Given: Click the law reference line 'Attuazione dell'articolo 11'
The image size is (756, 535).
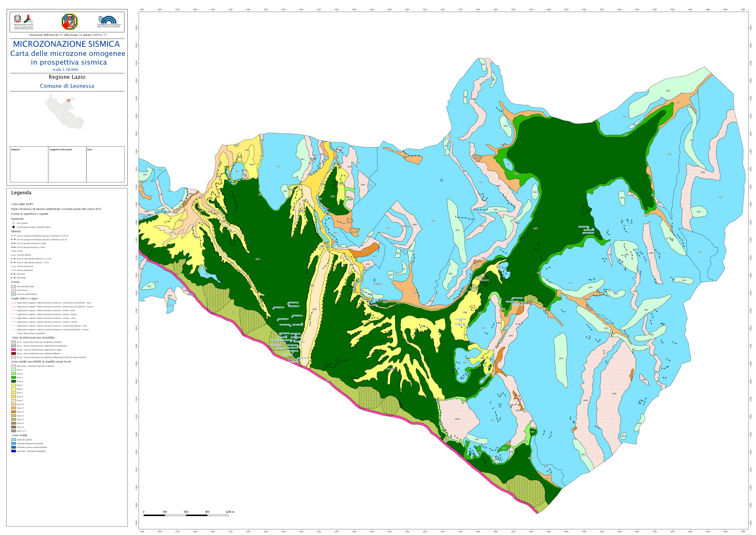Looking at the screenshot, I should click(x=68, y=35).
